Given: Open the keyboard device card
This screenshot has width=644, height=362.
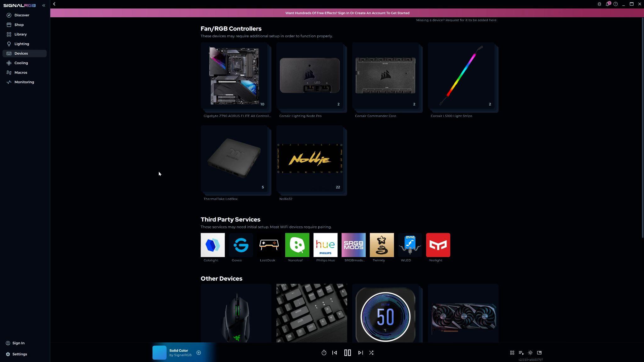Looking at the screenshot, I should point(312,313).
